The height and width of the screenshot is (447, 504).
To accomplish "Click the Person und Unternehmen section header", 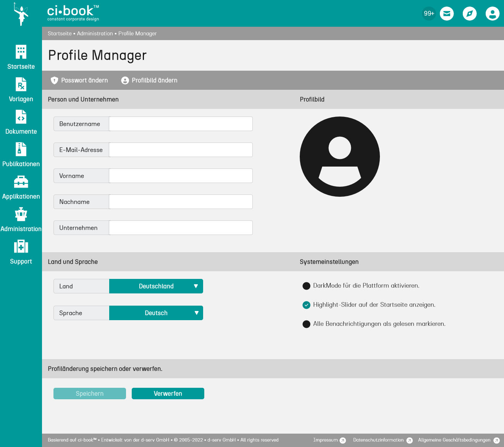I will click(x=83, y=99).
